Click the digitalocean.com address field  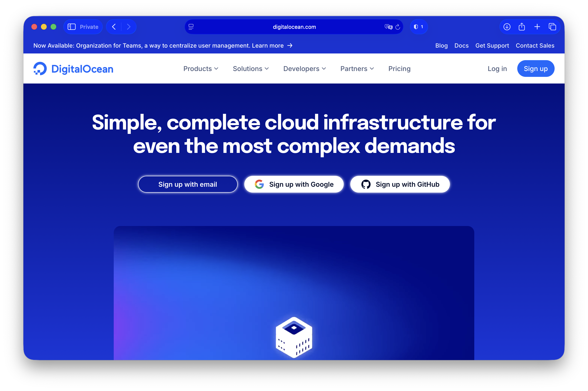(294, 27)
